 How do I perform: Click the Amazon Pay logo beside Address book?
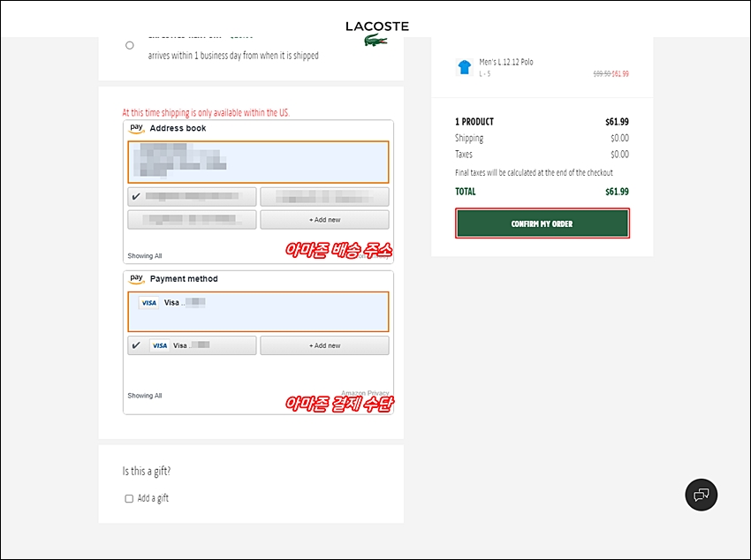click(x=136, y=128)
